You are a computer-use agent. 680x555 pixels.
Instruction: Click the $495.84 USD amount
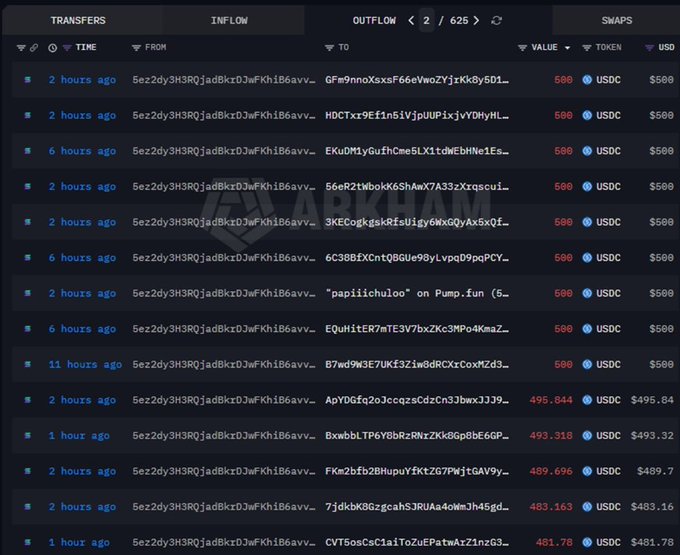point(652,400)
